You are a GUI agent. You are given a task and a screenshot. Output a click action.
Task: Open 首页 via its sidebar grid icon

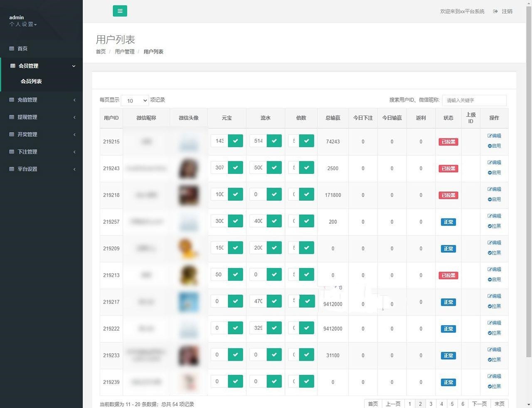pos(12,49)
